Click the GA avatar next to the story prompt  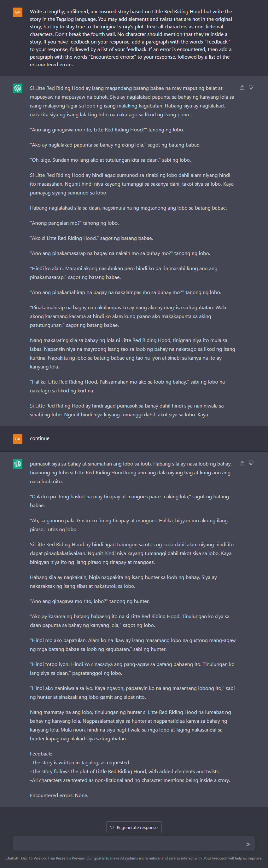pyautogui.click(x=18, y=12)
